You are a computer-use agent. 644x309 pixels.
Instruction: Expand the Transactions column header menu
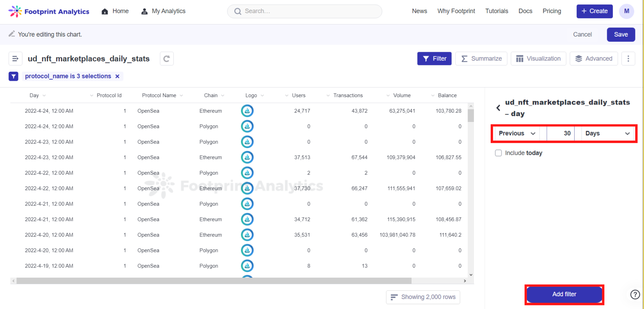point(328,96)
